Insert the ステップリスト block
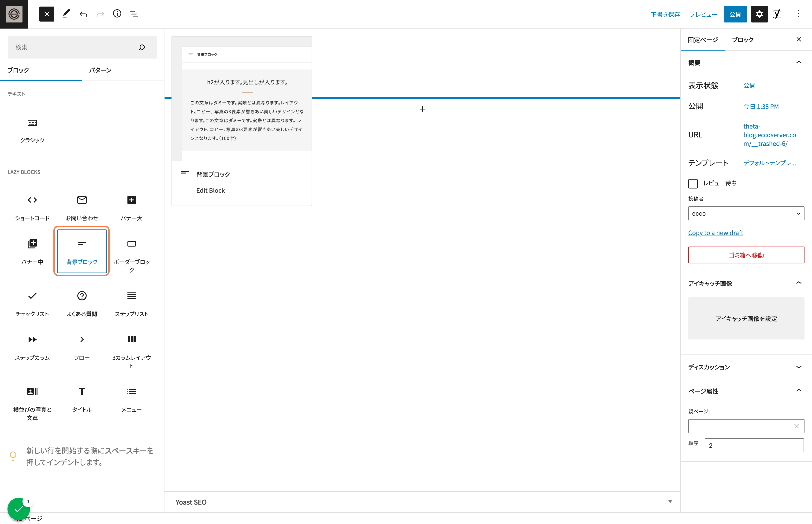Screen dimensions: 812x524 click(x=131, y=303)
